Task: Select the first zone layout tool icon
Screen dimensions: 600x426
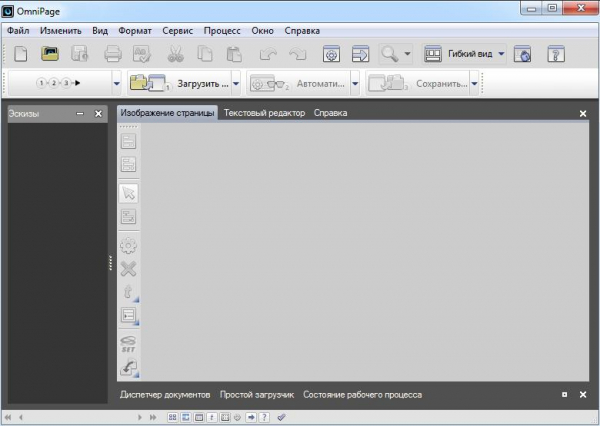Action: [128, 141]
